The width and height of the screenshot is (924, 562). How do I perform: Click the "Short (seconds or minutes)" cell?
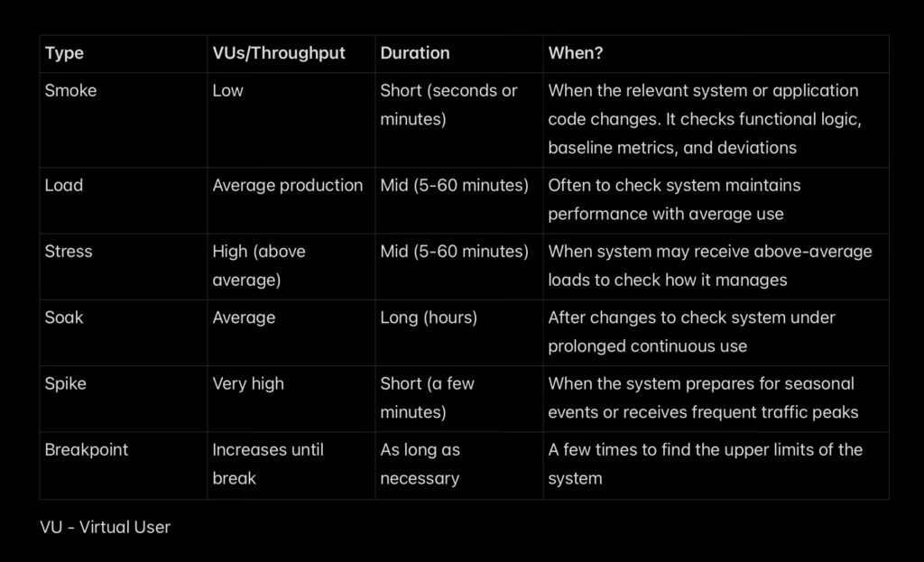point(448,105)
